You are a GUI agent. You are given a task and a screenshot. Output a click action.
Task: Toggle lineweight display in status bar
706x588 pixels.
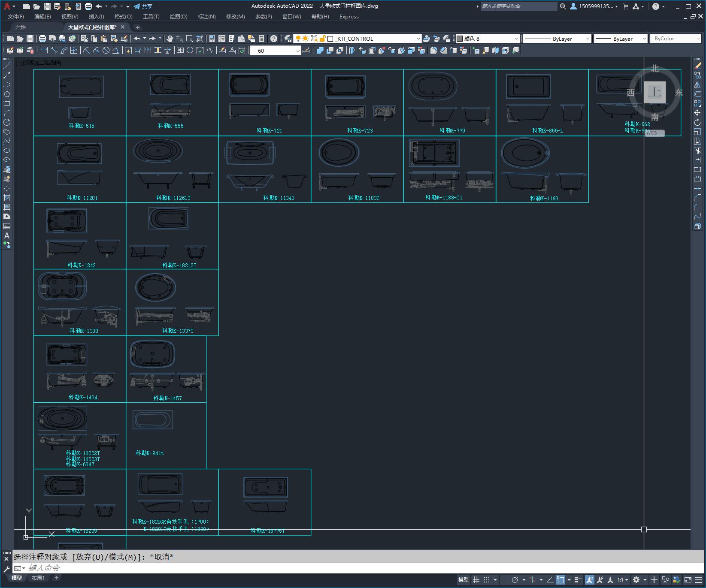point(578,580)
